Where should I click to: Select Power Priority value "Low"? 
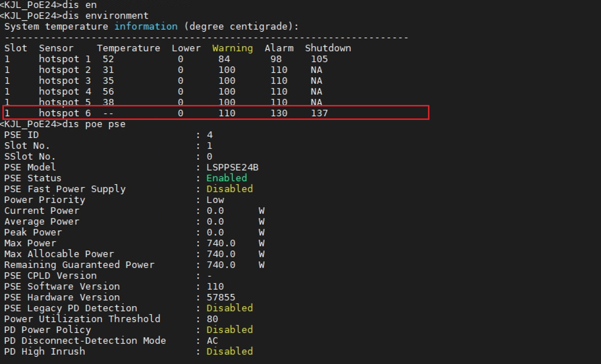pos(215,200)
